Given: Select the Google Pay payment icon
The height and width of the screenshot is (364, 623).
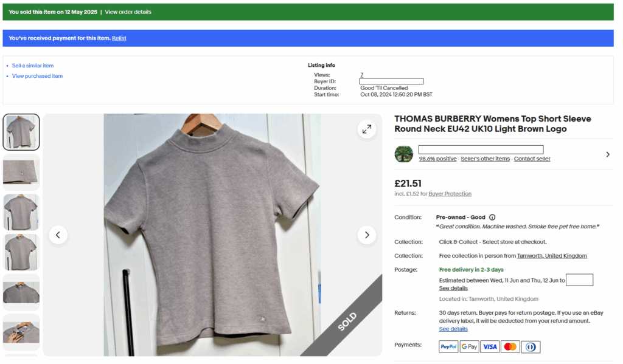Looking at the screenshot, I should pyautogui.click(x=469, y=346).
